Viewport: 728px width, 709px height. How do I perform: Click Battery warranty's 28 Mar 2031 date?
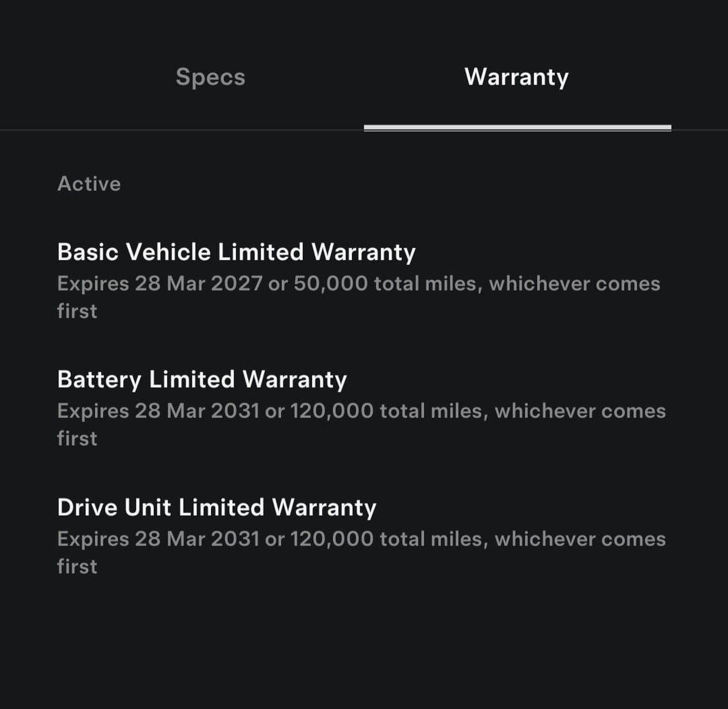click(197, 411)
